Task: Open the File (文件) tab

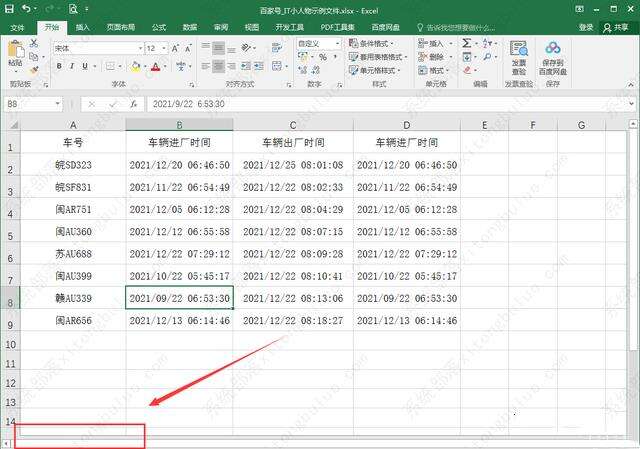Action: point(17,27)
